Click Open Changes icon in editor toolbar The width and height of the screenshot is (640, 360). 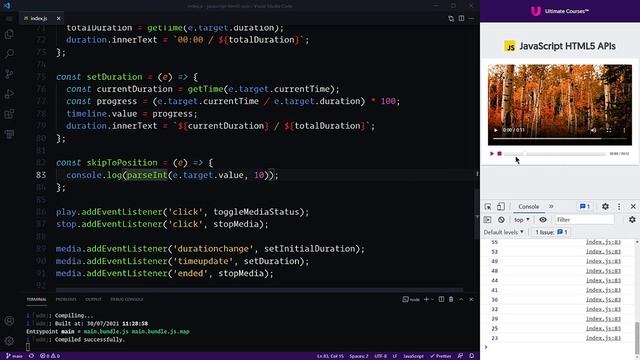(451, 18)
